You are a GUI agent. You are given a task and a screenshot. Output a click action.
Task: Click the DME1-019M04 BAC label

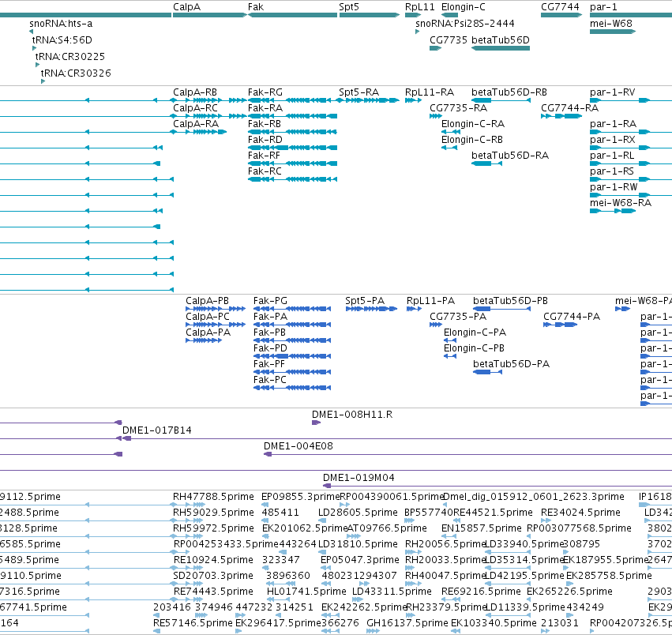point(359,478)
